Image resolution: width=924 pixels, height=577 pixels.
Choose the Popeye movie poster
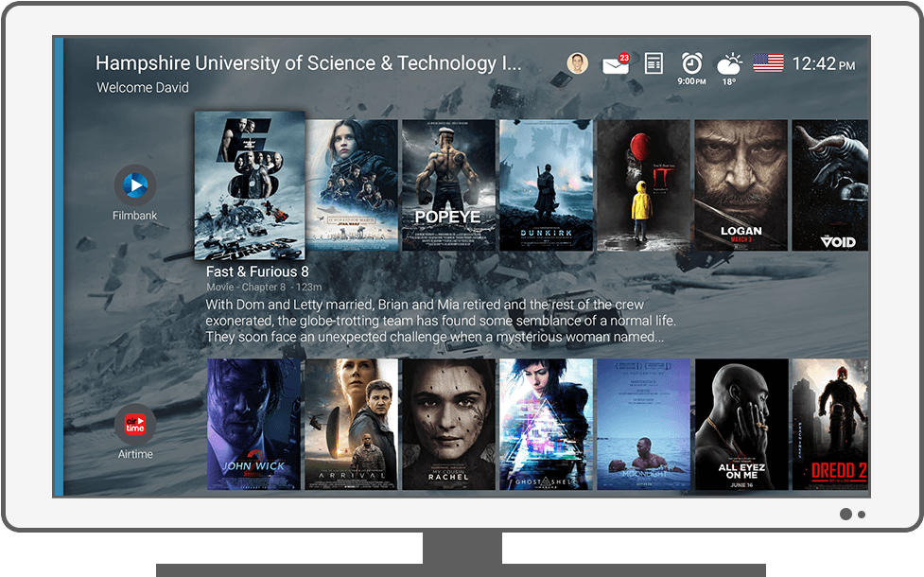[448, 185]
